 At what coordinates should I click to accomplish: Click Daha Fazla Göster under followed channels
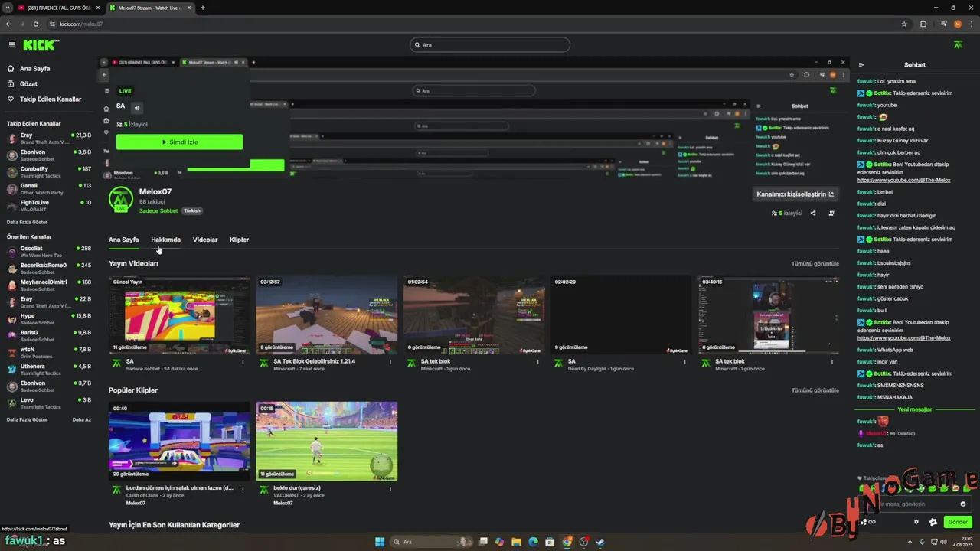(x=27, y=222)
